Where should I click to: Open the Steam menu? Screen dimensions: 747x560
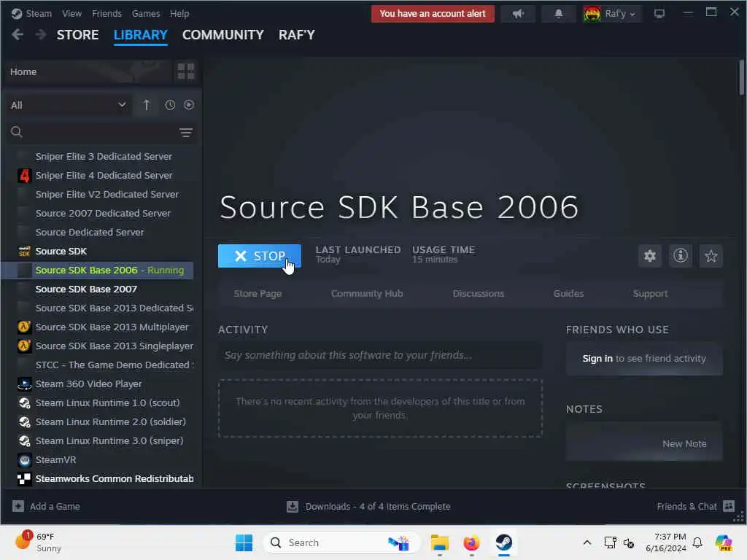click(x=39, y=13)
